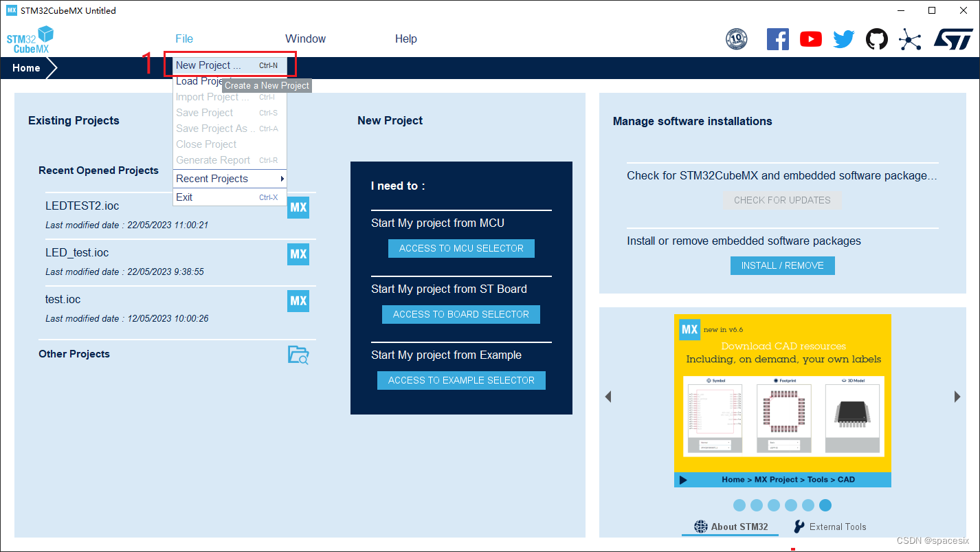Viewport: 980px width, 552px height.
Task: Select the sixth carousel dot
Action: click(x=825, y=505)
